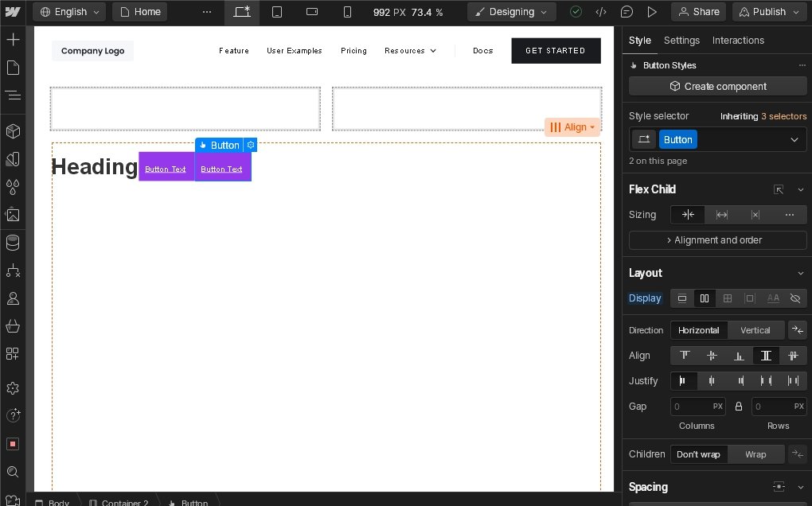The width and height of the screenshot is (812, 506).
Task: Click the Gap Columns input field
Action: click(690, 407)
